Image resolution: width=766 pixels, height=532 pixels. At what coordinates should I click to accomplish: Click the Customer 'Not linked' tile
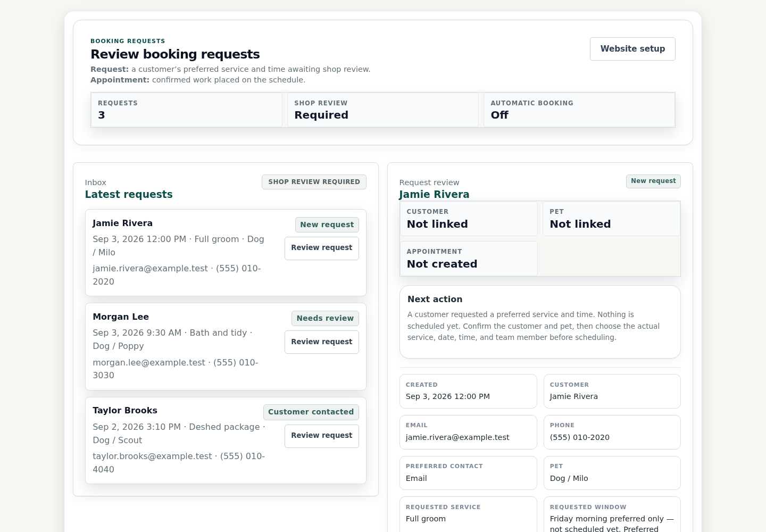(x=469, y=219)
